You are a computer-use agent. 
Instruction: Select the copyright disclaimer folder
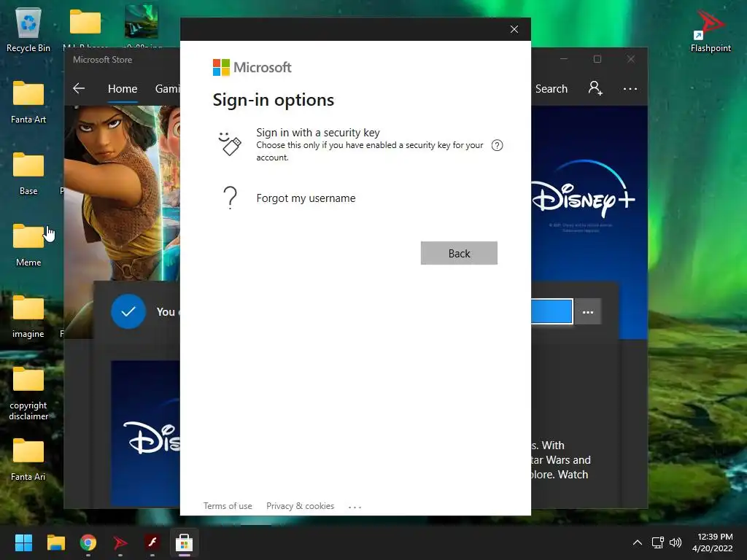click(x=28, y=393)
